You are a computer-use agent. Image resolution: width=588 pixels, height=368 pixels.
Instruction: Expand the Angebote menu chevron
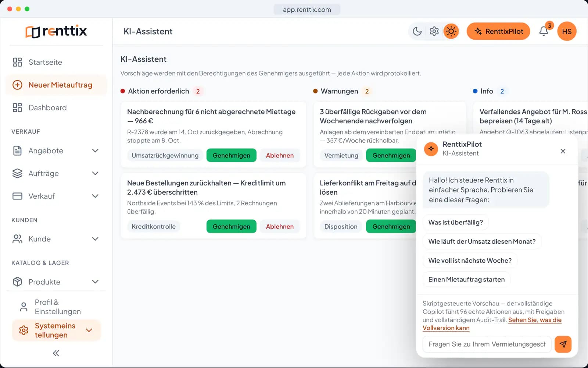[x=95, y=151]
